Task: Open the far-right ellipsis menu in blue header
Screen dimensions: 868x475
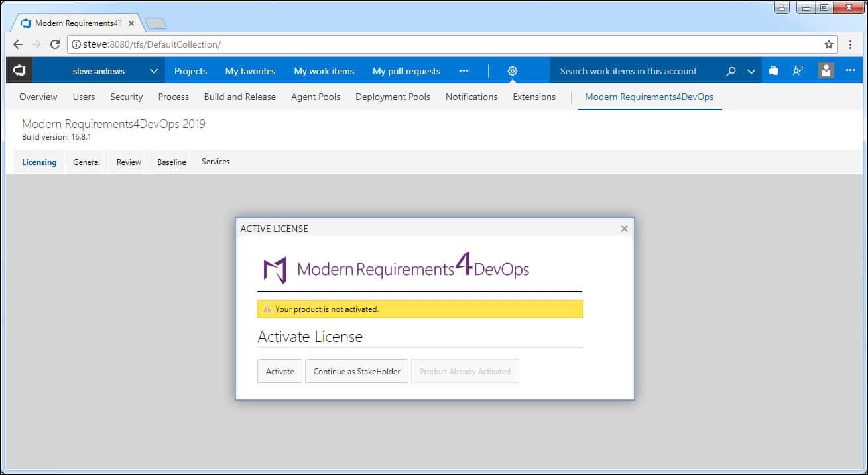Action: click(x=851, y=70)
